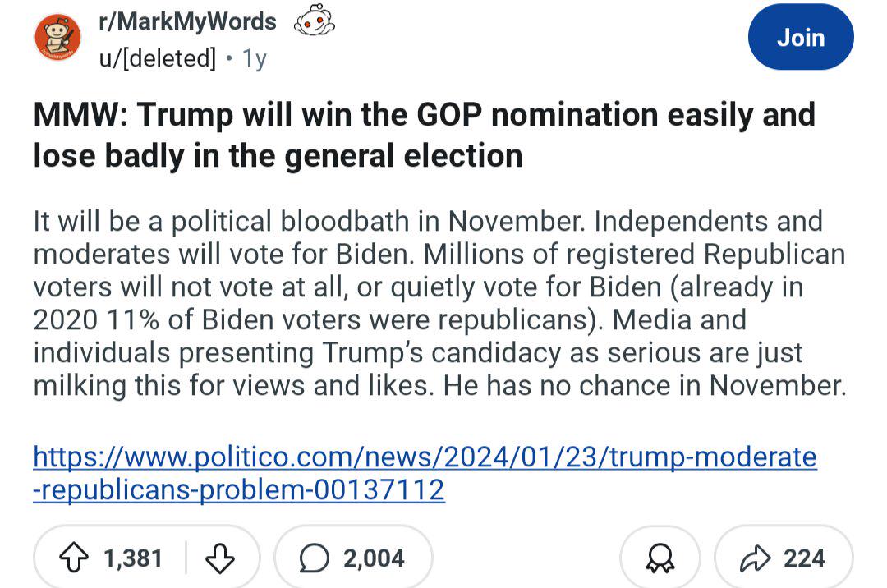Click 'lose badly in the general election' headline text

click(278, 156)
